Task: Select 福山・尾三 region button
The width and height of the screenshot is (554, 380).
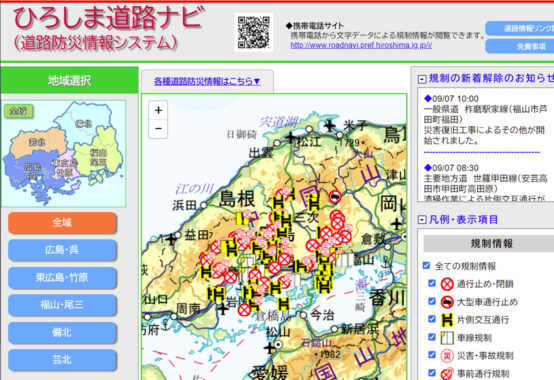Action: (62, 305)
